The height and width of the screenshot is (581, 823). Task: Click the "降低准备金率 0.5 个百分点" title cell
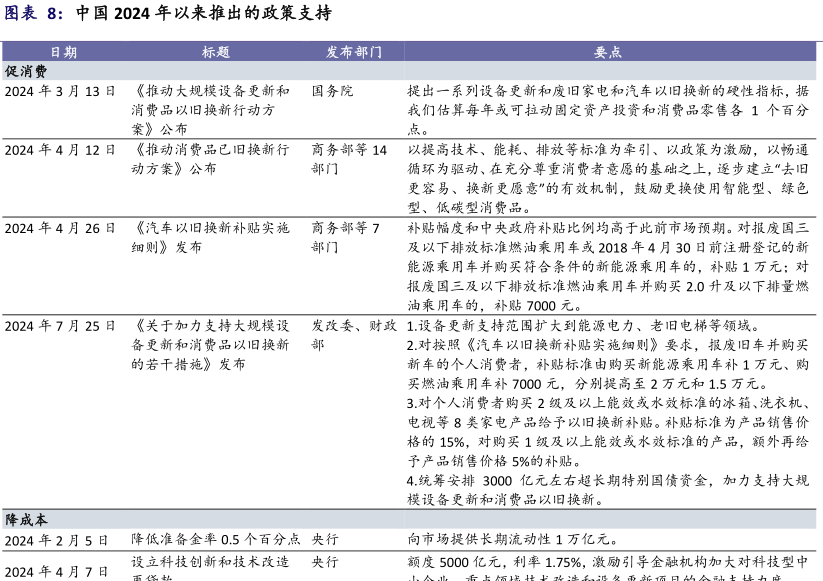pyautogui.click(x=215, y=540)
